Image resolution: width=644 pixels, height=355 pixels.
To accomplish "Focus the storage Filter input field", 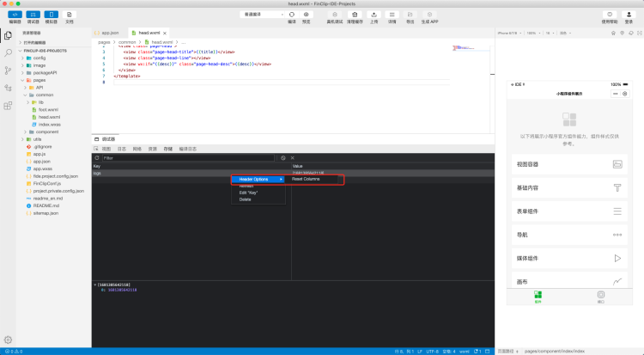I will point(188,158).
